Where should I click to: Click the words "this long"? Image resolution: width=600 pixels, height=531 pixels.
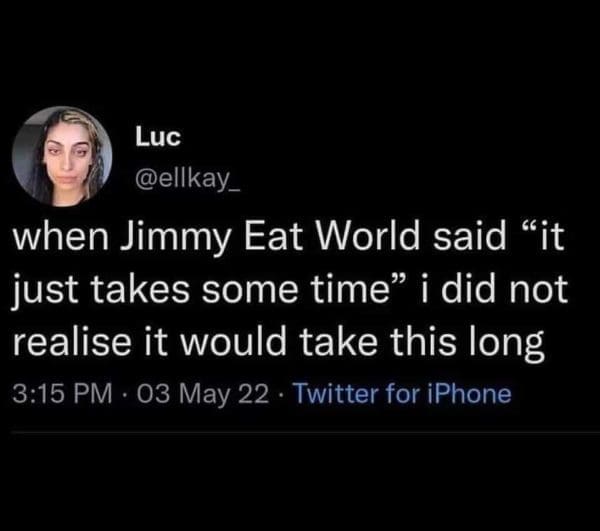(469, 345)
